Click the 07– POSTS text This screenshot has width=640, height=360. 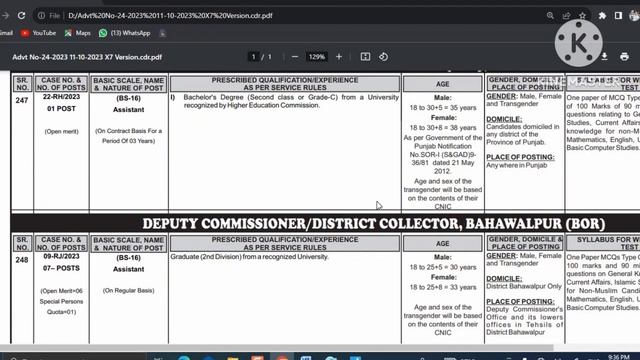(x=61, y=269)
